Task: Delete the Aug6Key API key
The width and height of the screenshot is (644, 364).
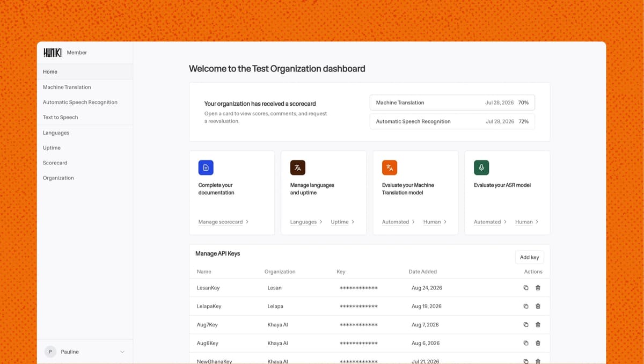Action: 538,343
